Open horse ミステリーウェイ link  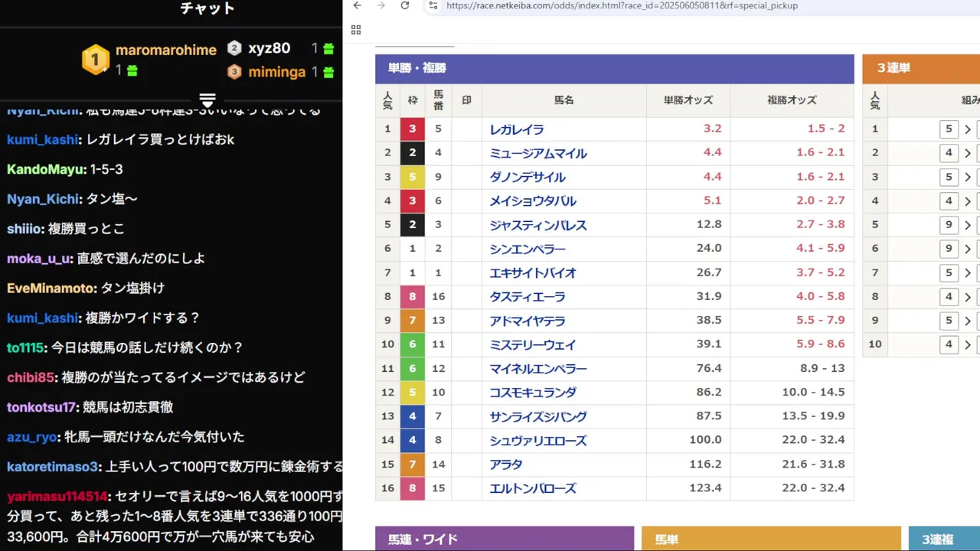point(533,344)
